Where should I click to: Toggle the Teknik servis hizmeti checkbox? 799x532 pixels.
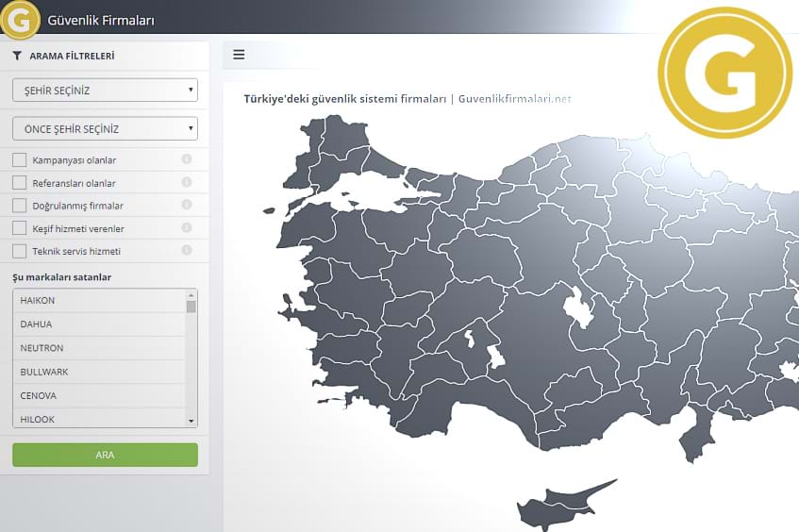[20, 252]
